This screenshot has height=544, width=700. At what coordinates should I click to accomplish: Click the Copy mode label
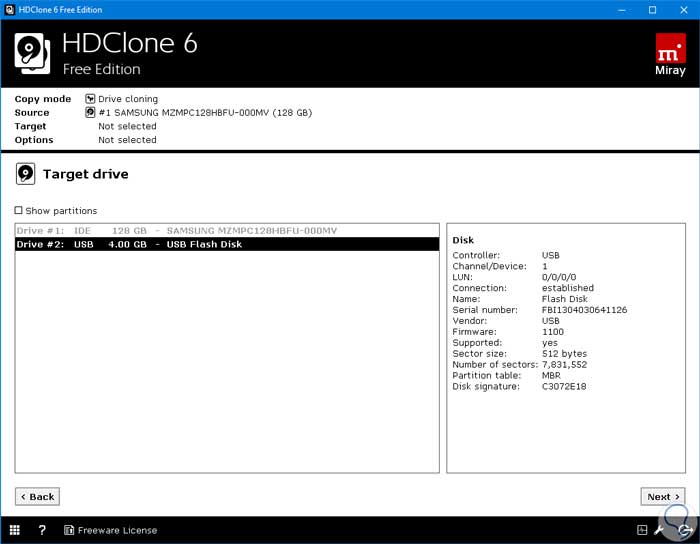pyautogui.click(x=43, y=99)
